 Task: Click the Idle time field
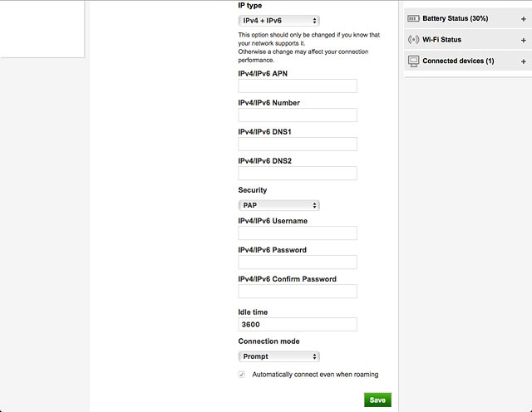pos(298,325)
